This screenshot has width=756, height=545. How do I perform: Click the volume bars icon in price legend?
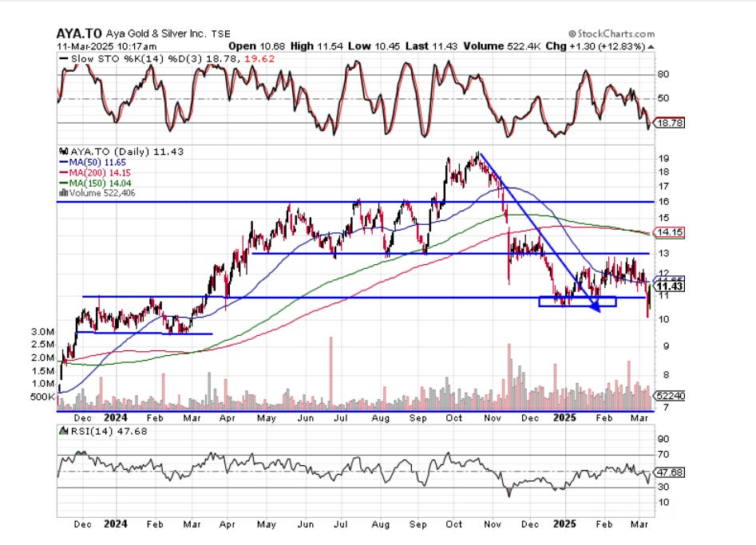click(x=64, y=193)
